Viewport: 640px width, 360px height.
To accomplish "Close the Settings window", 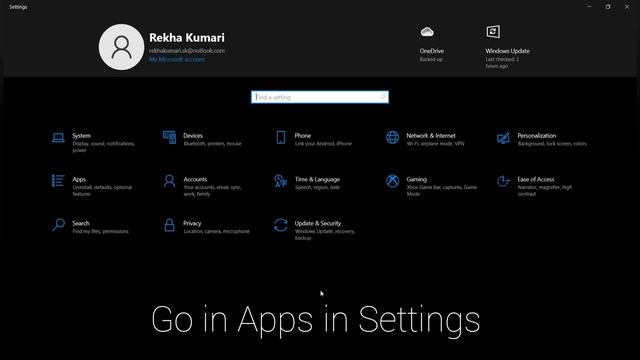I will coord(627,7).
